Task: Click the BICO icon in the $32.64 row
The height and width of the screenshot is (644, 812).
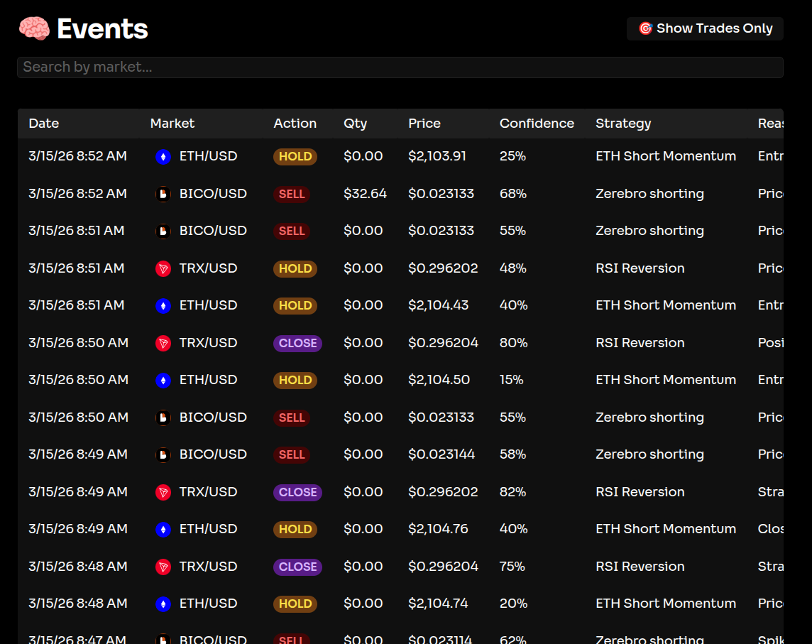Action: [163, 194]
